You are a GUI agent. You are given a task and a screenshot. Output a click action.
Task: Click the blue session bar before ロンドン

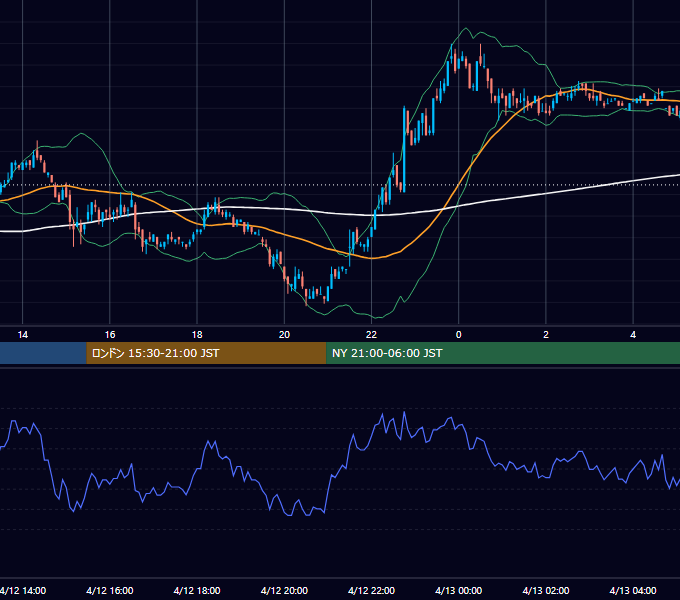click(x=43, y=353)
